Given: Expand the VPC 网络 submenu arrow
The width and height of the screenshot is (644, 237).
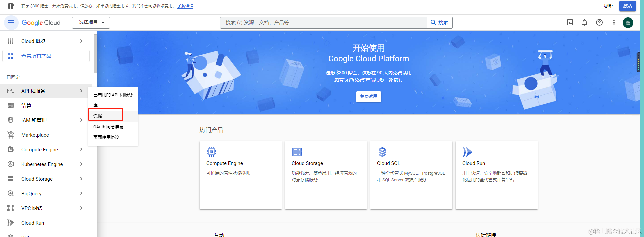Looking at the screenshot, I should point(81,208).
